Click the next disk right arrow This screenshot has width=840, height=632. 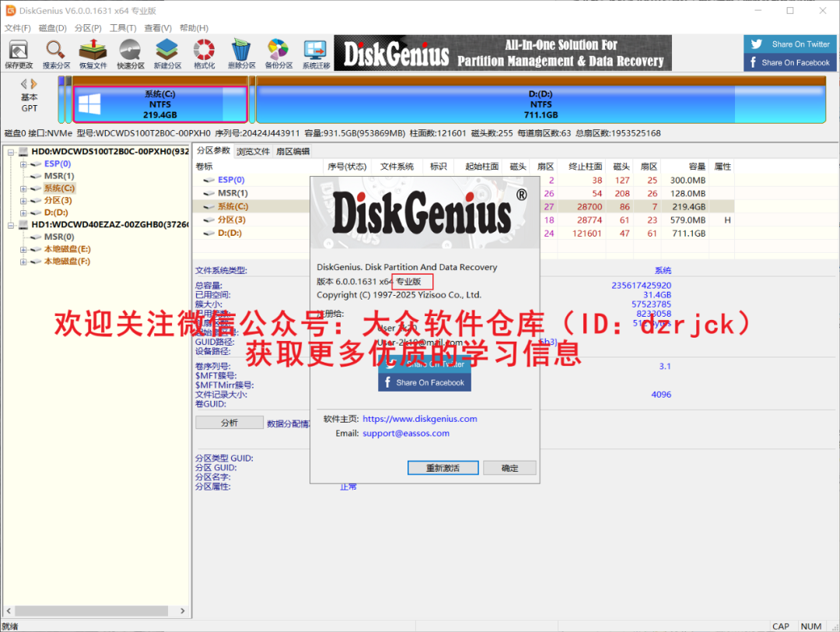coord(34,83)
